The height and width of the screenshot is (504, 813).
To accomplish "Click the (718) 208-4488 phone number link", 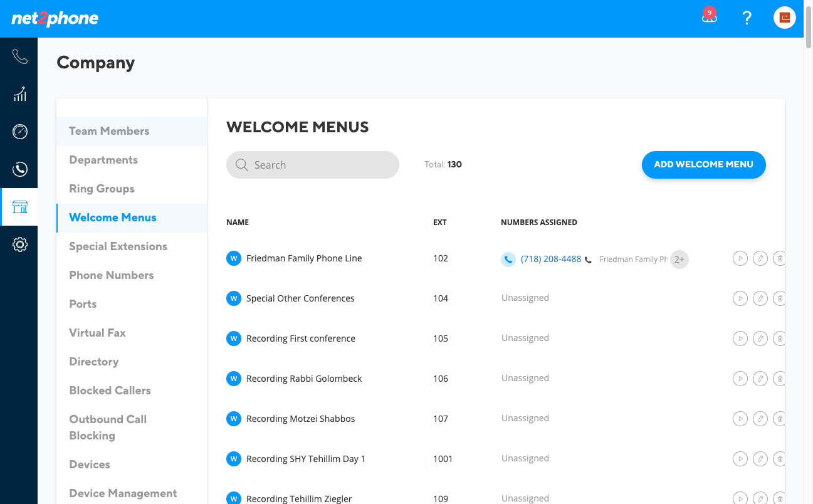I will [x=551, y=259].
